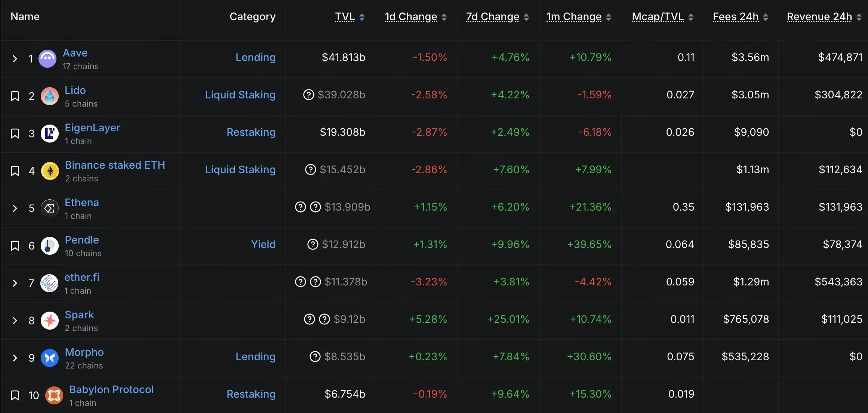
Task: Click the Aave protocol logo
Action: pyautogui.click(x=47, y=59)
